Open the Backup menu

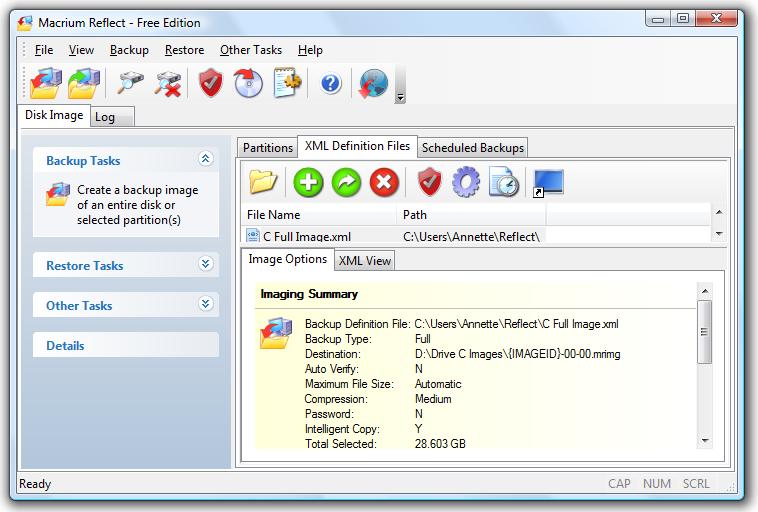129,50
